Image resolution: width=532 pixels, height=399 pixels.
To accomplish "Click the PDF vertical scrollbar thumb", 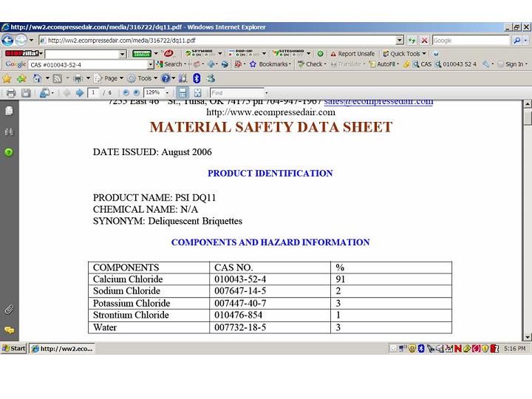I will (x=528, y=117).
